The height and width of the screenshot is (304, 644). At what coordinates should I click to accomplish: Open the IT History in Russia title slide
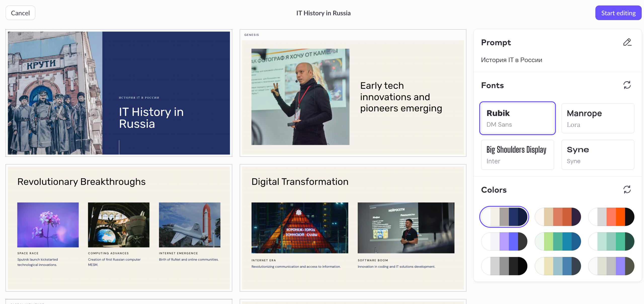pyautogui.click(x=119, y=93)
